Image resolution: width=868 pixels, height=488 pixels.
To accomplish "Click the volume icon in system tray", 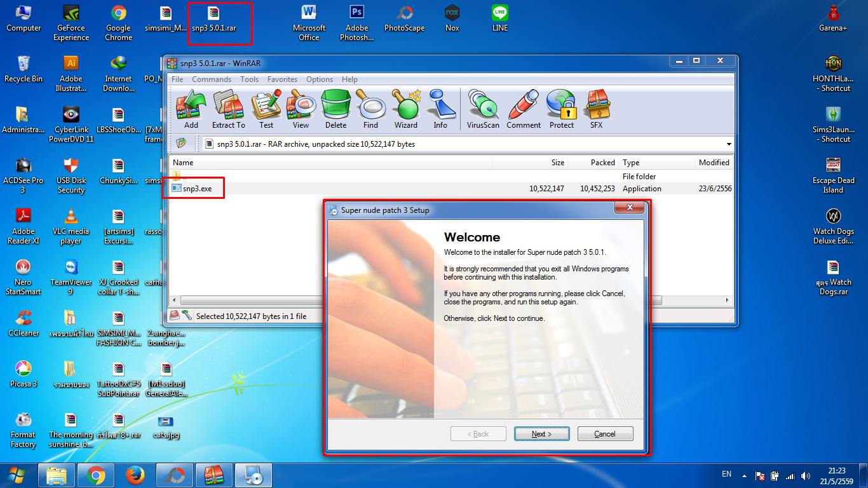I will pos(806,476).
